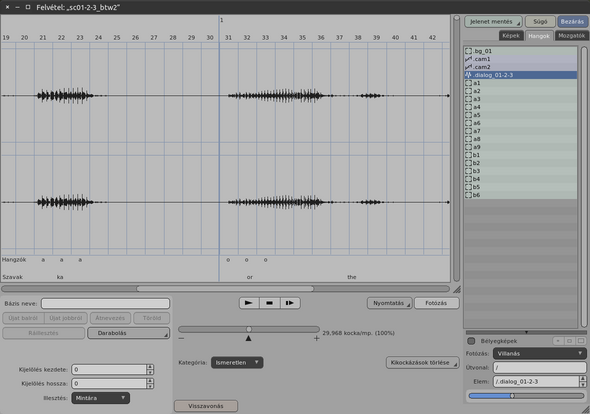This screenshot has height=414, width=590.
Task: Click the Súgó help button
Action: tap(540, 22)
